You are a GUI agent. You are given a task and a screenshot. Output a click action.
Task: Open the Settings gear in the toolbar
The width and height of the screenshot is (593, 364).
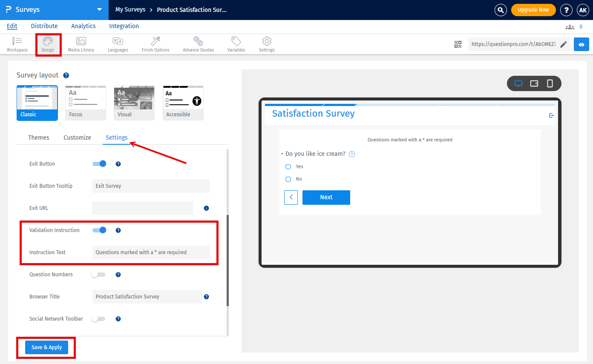pos(266,44)
